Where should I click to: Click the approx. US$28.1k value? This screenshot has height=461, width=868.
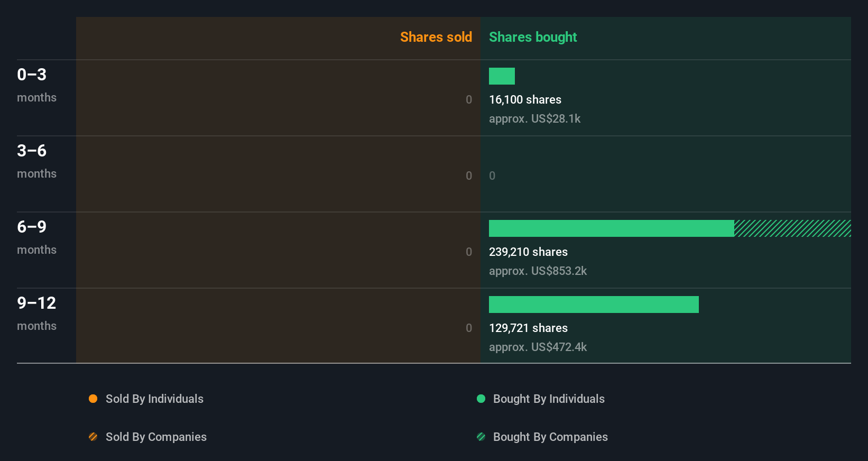click(534, 119)
